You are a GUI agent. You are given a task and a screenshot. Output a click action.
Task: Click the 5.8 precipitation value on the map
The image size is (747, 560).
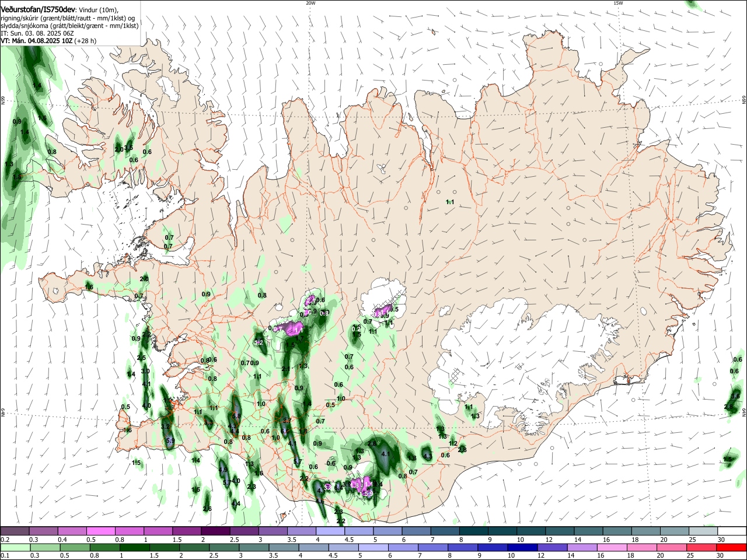pyautogui.click(x=236, y=416)
